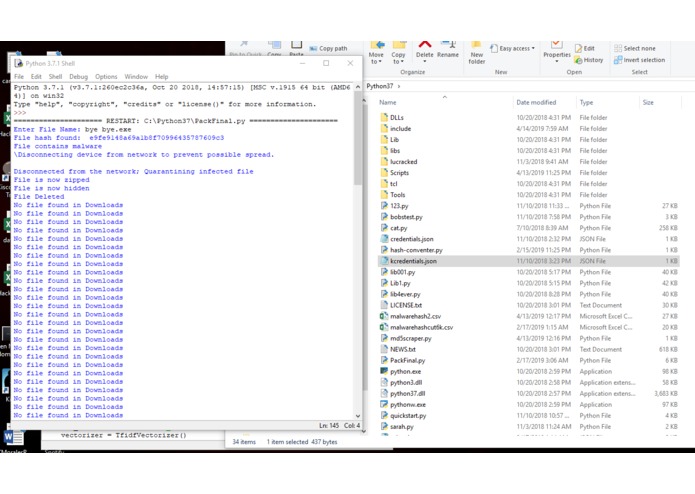The width and height of the screenshot is (695, 494).
Task: Open Debug menu in IDLE
Action: point(78,77)
